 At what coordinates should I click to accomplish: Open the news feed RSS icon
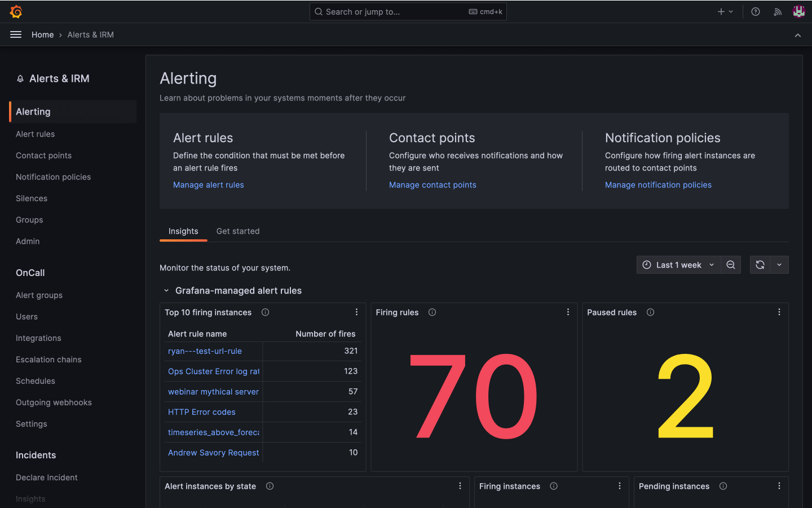(x=777, y=11)
